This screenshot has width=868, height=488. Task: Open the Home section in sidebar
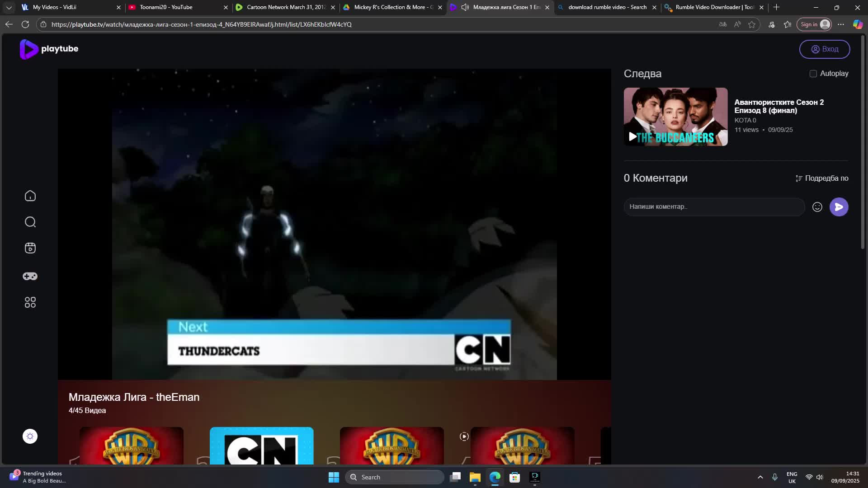[x=30, y=196]
